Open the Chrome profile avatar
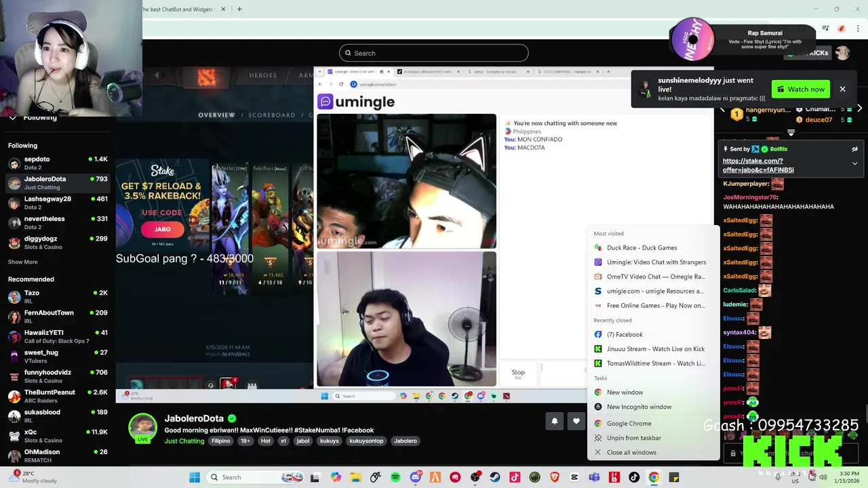The width and height of the screenshot is (868, 488). point(842,28)
